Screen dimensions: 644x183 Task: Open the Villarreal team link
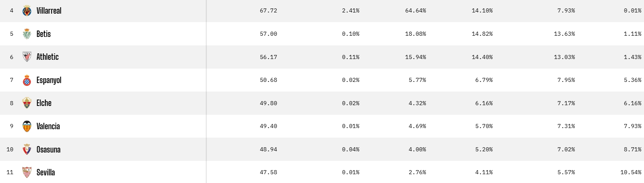coord(49,11)
